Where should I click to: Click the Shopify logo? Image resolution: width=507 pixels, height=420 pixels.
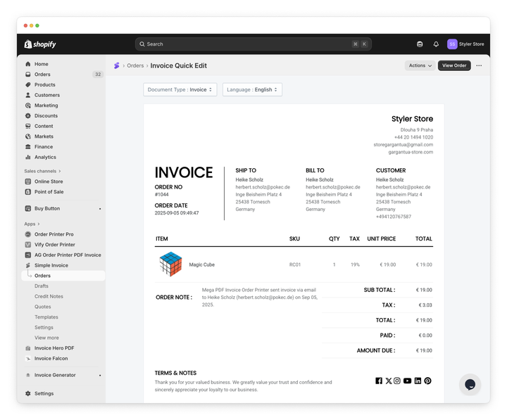(x=40, y=44)
